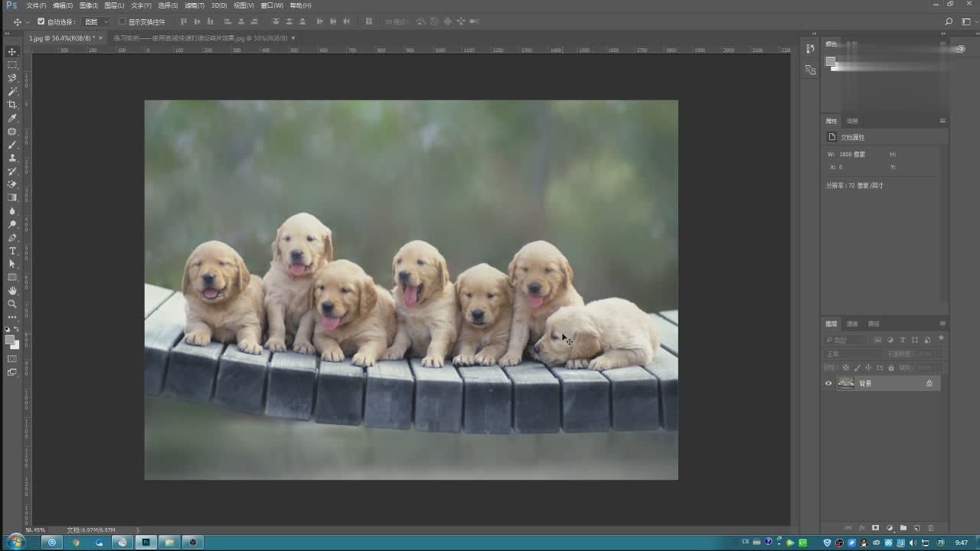Open the Create Adjustment Layer menu
980x551 pixels.
click(890, 528)
